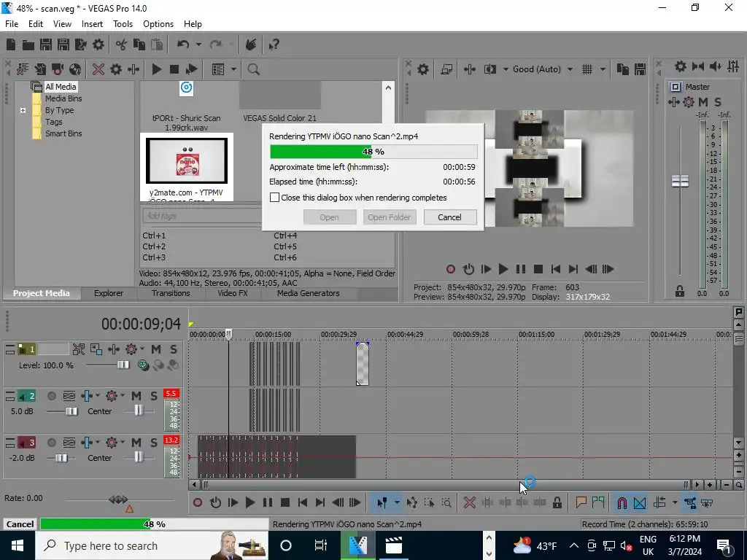
Task: Click the Open project folder icon
Action: tap(28, 44)
